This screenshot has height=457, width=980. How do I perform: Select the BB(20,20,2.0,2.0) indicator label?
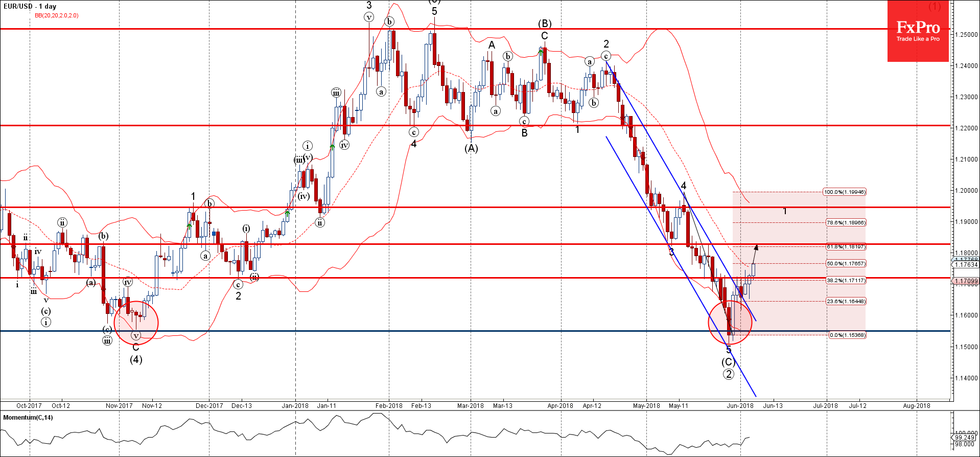pyautogui.click(x=57, y=15)
